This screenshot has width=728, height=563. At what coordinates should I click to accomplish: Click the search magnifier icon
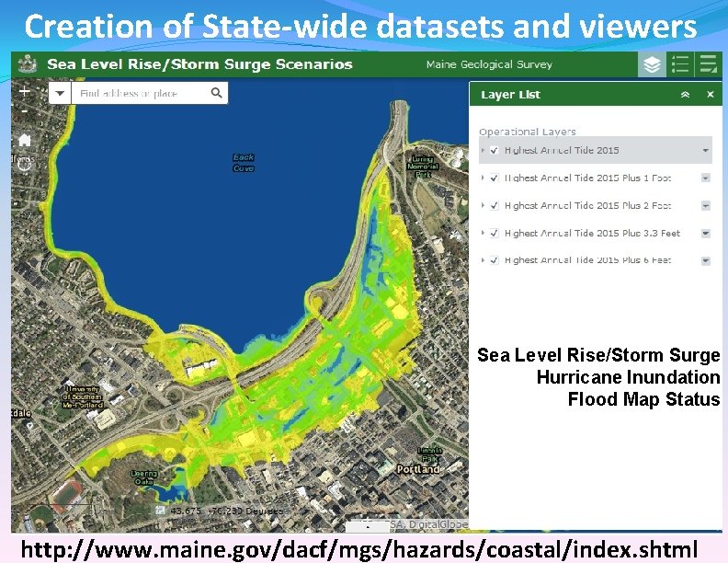[216, 93]
